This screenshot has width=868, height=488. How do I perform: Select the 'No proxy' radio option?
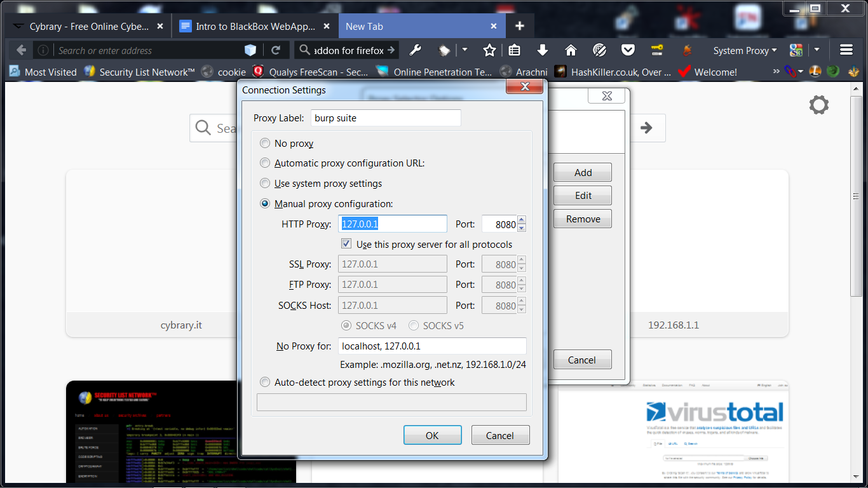click(265, 144)
